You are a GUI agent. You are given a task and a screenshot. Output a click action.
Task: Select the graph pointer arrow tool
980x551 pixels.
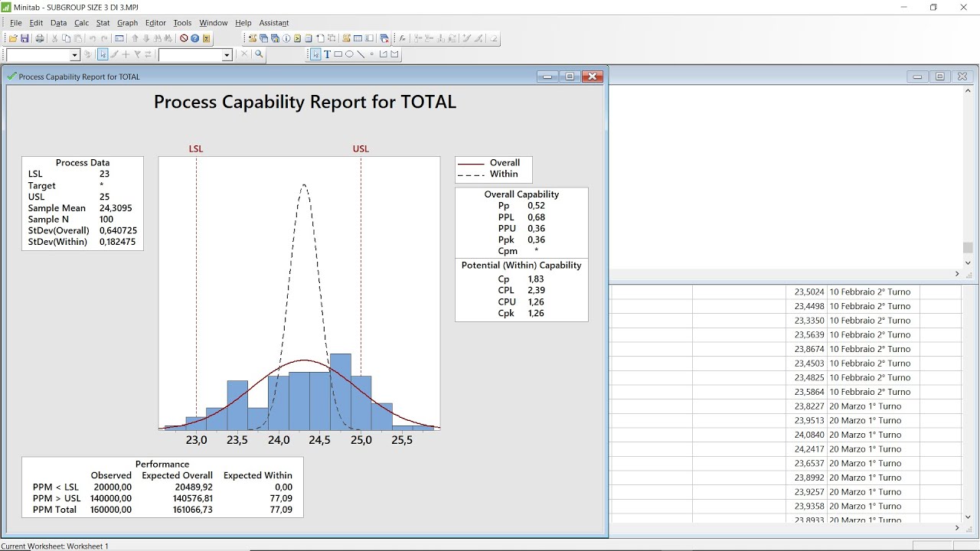[315, 54]
